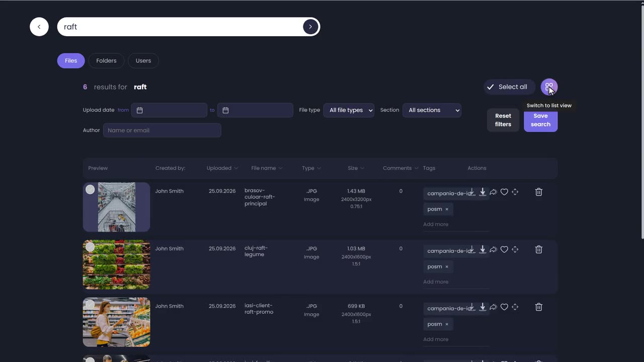This screenshot has height=362, width=644.
Task: Select the brasov-culoar-raft-principal file checkbox
Action: [x=90, y=190]
